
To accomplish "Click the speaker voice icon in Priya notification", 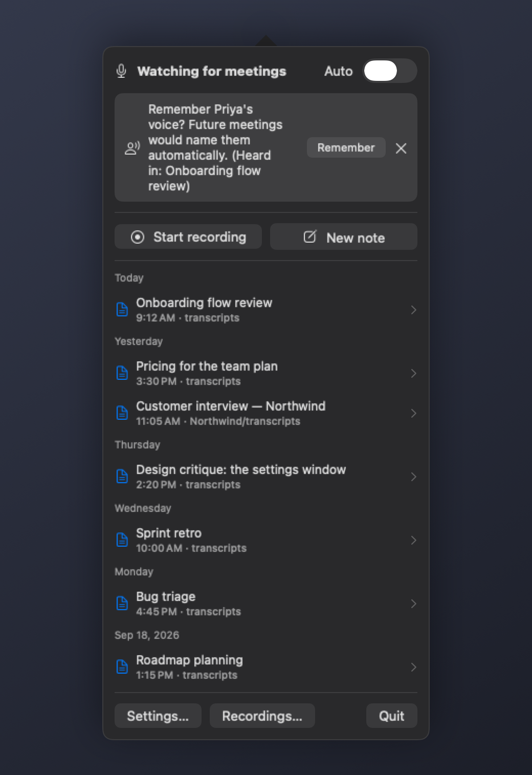I will coord(132,148).
